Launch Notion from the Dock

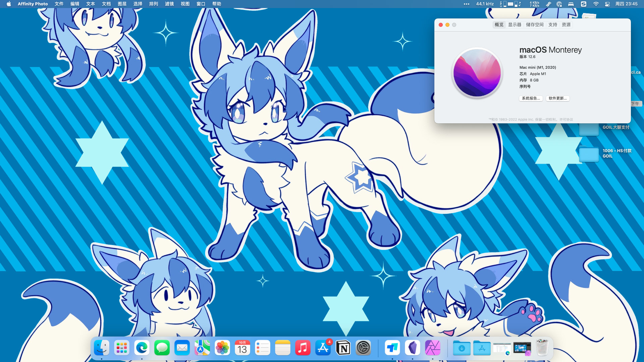coord(343,348)
